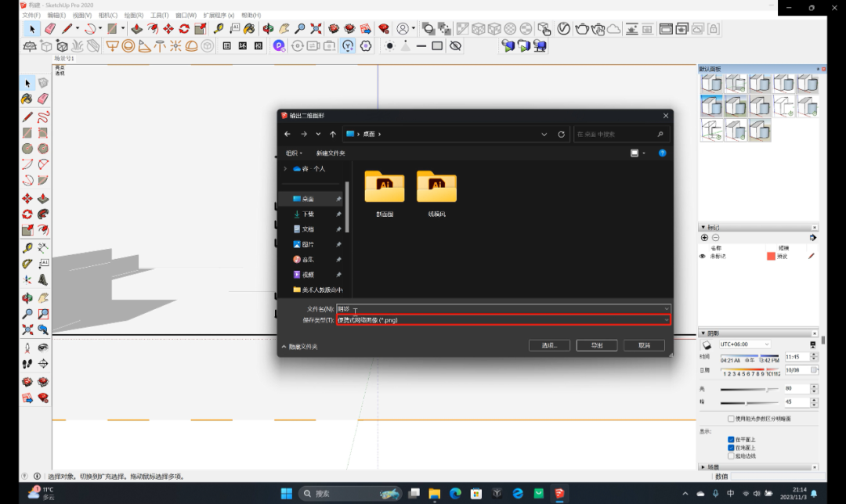Collapse the hide folders chevron in dialog
846x504 pixels.
pyautogui.click(x=284, y=347)
